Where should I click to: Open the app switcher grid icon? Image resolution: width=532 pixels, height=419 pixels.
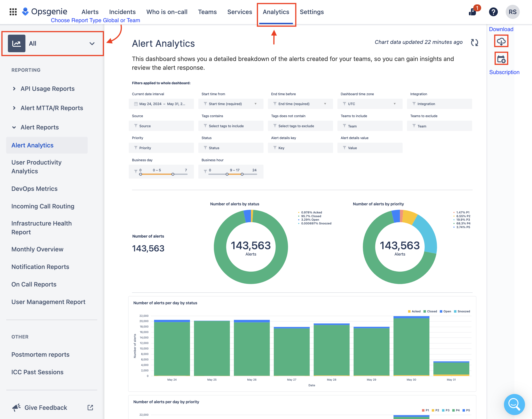[13, 12]
